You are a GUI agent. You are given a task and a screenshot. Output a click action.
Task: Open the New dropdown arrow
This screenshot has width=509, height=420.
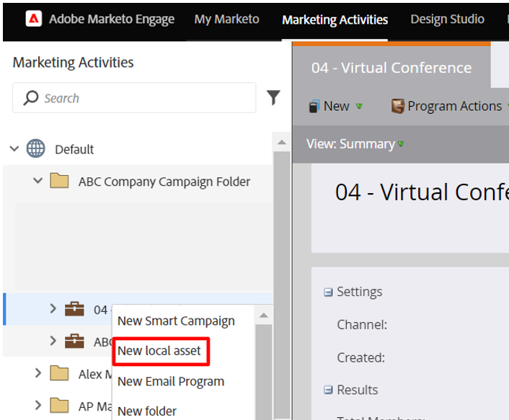point(359,106)
